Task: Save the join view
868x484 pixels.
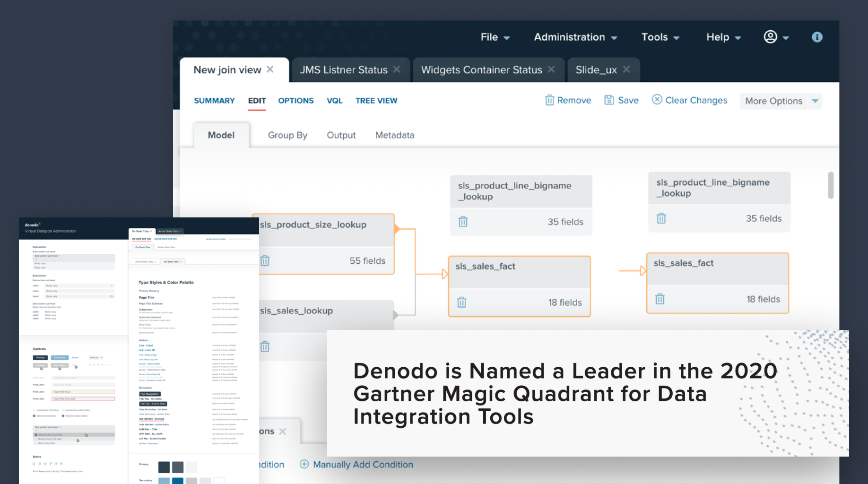Action: click(x=621, y=100)
